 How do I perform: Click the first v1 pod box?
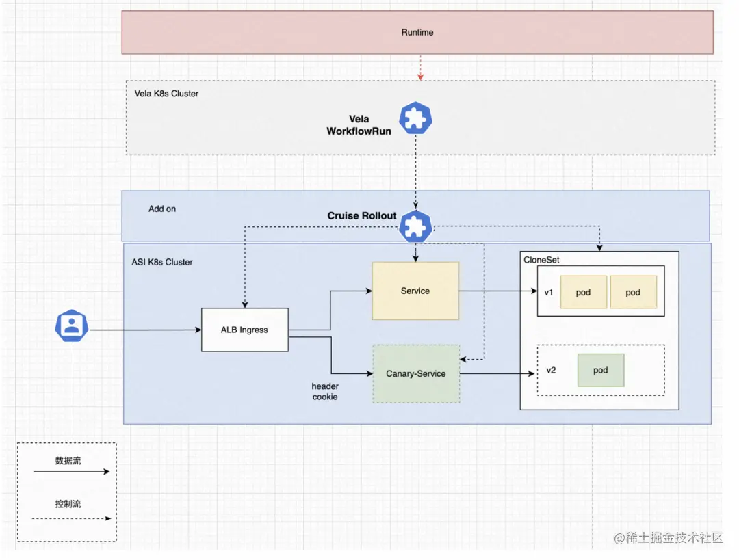(584, 292)
